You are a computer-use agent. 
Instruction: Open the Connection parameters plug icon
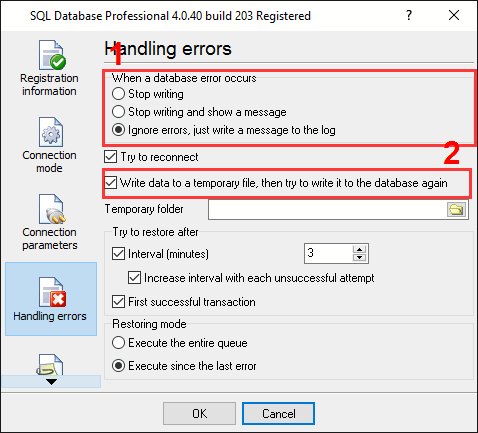(x=52, y=209)
